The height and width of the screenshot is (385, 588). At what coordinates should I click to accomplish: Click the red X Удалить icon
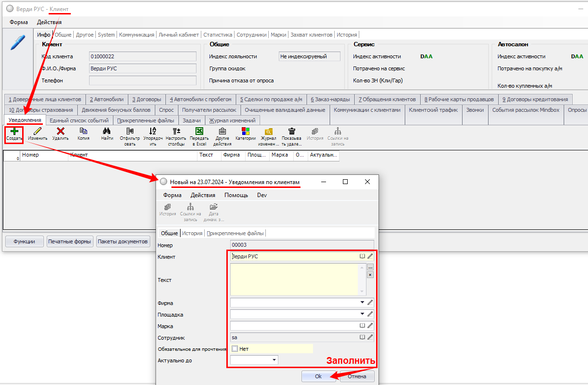(61, 131)
